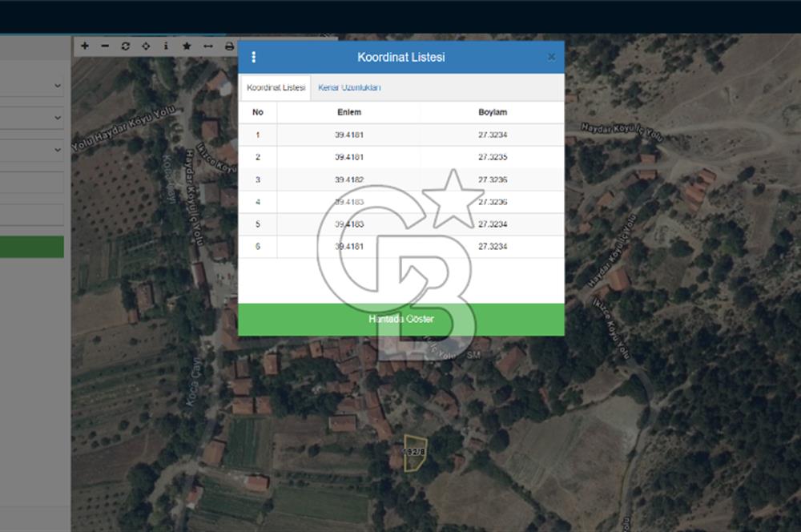The height and width of the screenshot is (532, 801).
Task: Click the refresh map icon
Action: coord(125,46)
